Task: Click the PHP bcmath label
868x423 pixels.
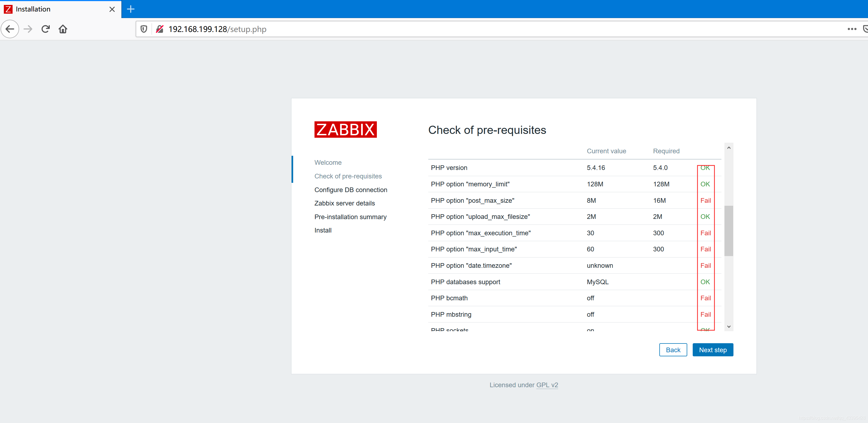Action: pyautogui.click(x=449, y=298)
